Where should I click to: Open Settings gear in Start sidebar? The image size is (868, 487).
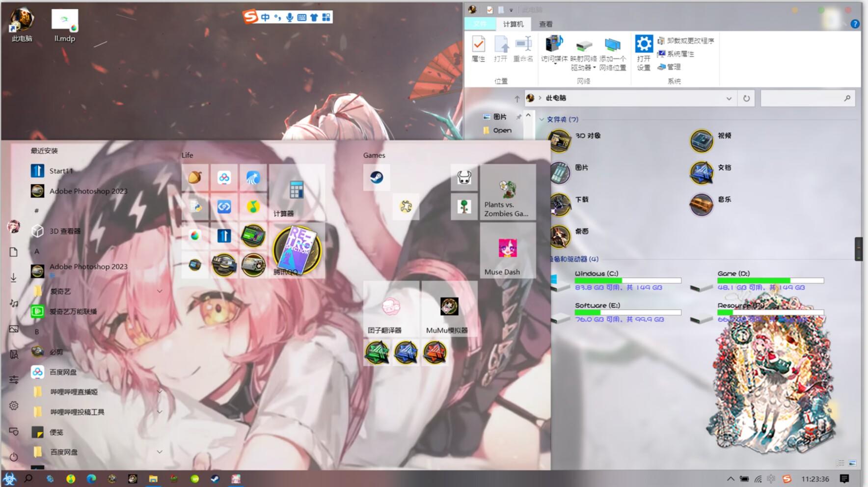click(14, 406)
